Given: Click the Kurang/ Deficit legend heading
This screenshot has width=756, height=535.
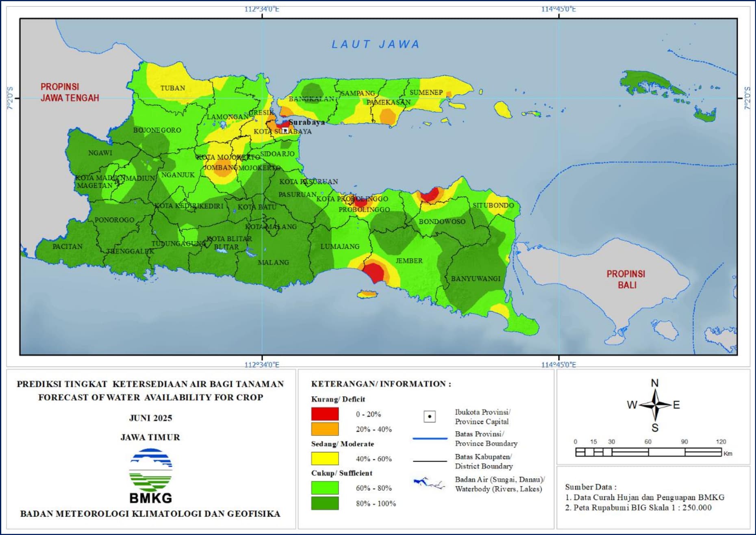Looking at the screenshot, I should coord(338,399).
